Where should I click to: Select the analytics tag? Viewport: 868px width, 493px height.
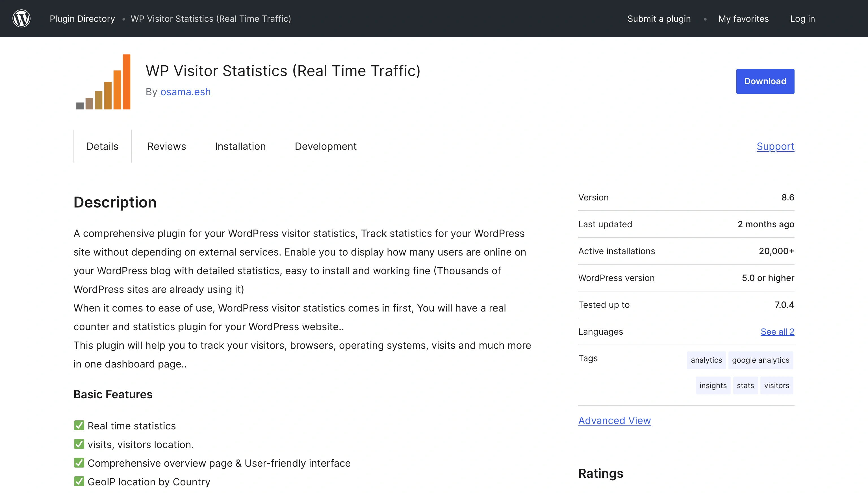coord(706,360)
